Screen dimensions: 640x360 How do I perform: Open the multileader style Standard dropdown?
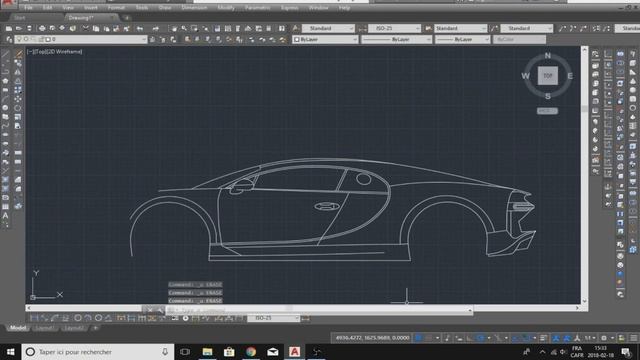527,29
